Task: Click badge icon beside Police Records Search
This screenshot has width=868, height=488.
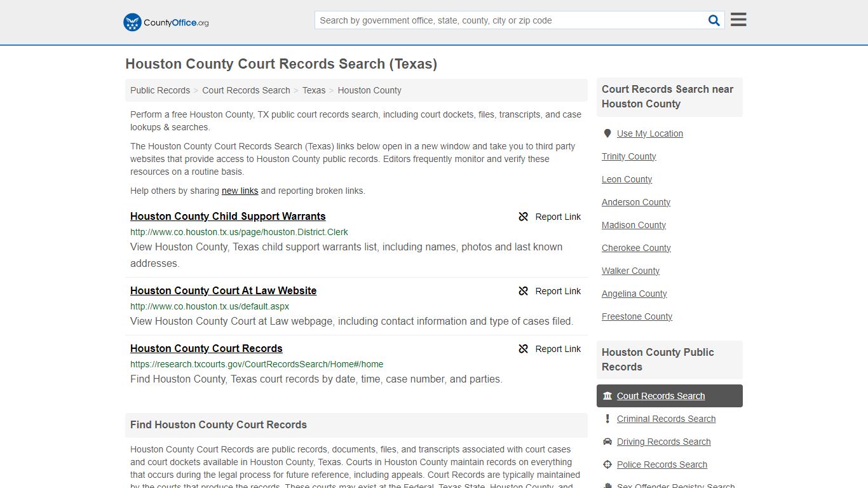Action: [607, 464]
